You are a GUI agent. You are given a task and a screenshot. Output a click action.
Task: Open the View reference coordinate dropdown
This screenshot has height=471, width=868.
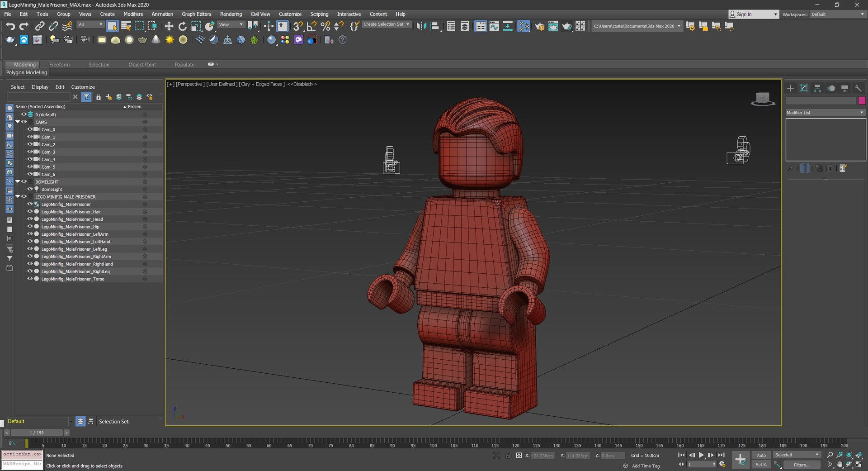[x=231, y=24]
